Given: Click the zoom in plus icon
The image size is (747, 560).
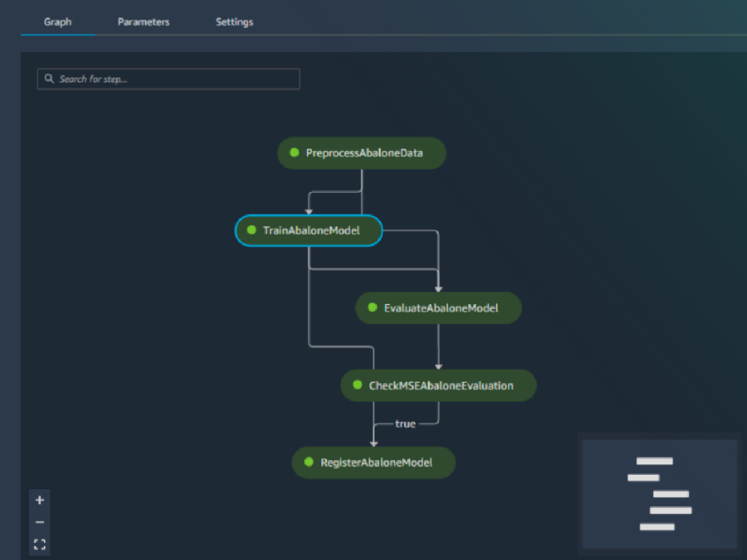Looking at the screenshot, I should point(40,500).
